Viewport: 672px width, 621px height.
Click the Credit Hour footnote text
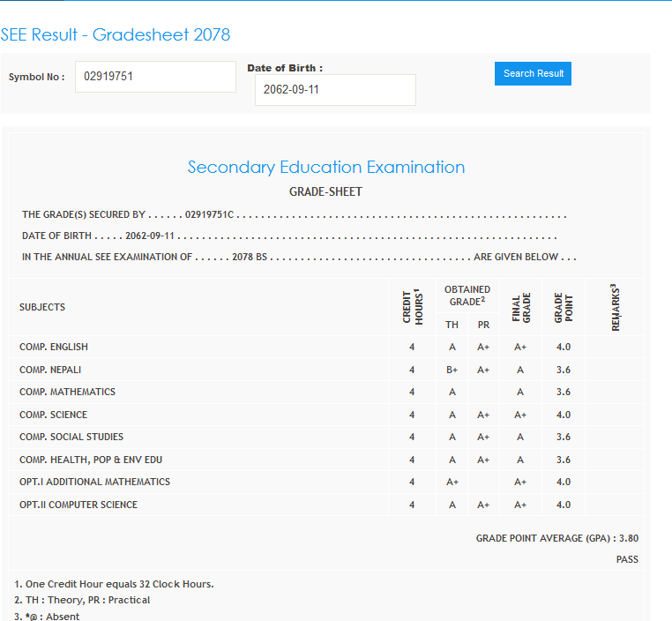(x=114, y=584)
